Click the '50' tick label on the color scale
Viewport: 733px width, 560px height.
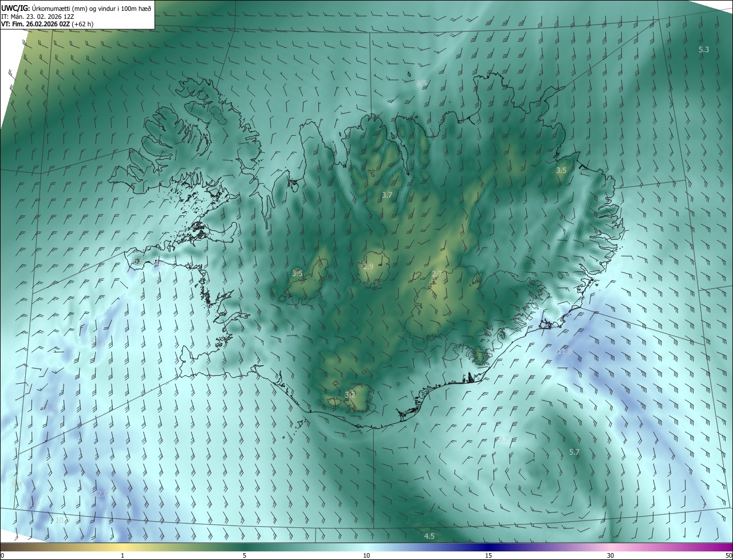point(728,555)
